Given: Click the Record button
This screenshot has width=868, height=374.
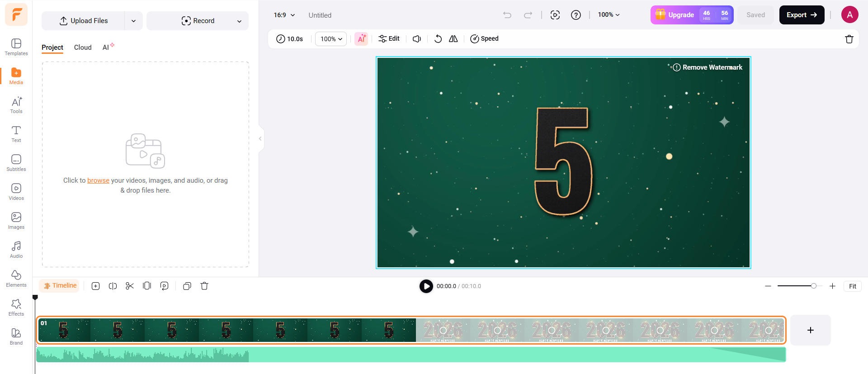Looking at the screenshot, I should point(198,21).
